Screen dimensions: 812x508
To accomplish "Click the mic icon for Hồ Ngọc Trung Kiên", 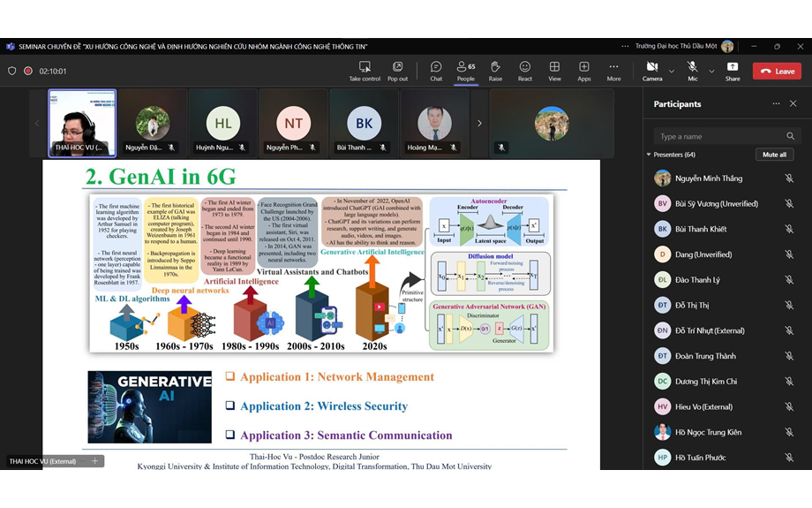I will (789, 432).
